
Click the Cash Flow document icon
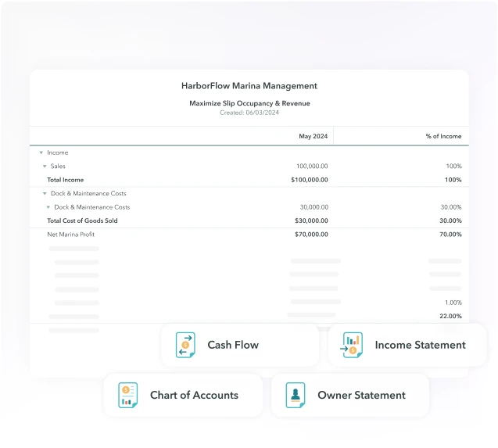pos(185,345)
